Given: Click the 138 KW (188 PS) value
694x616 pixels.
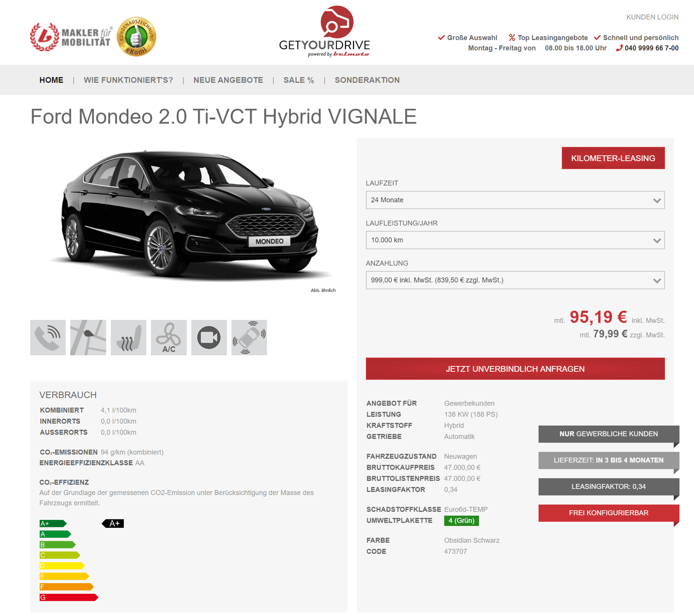Looking at the screenshot, I should [471, 414].
